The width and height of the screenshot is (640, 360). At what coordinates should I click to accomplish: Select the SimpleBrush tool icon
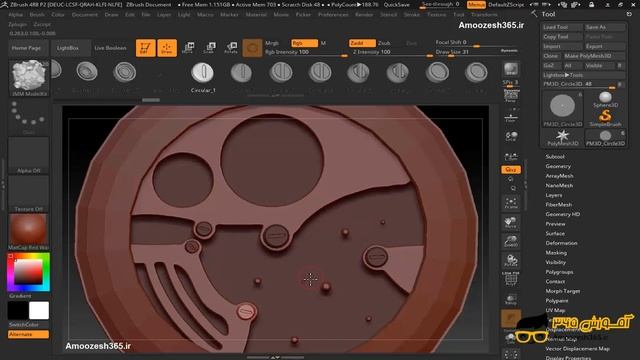pyautogui.click(x=605, y=118)
